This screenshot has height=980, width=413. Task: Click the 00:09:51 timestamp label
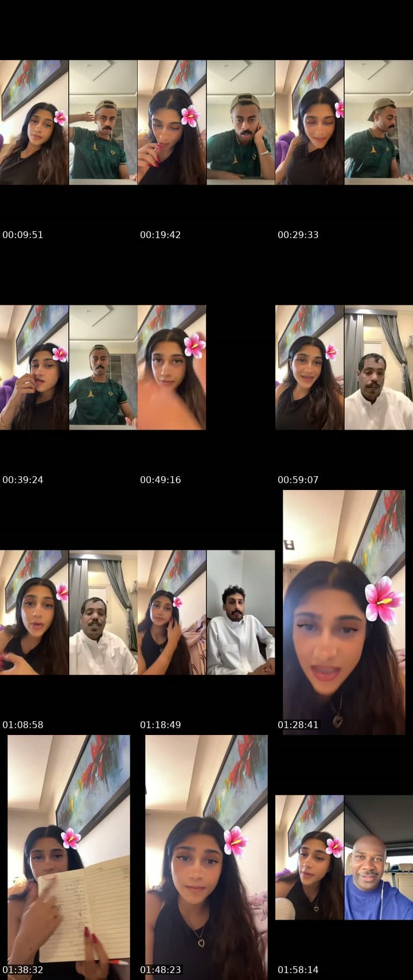(x=23, y=235)
